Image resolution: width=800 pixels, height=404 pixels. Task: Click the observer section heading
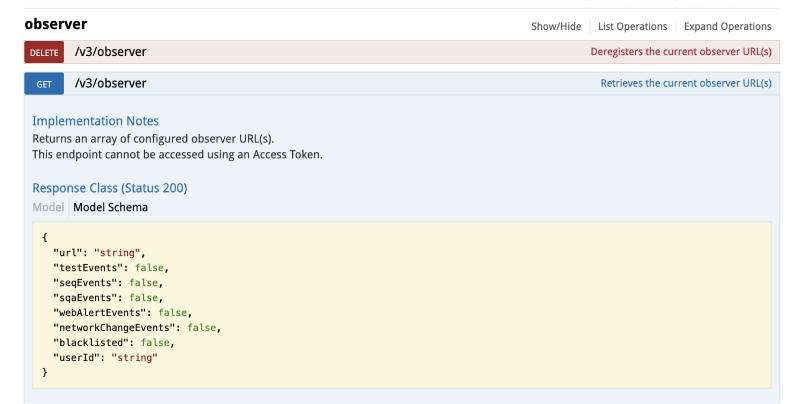(x=56, y=24)
